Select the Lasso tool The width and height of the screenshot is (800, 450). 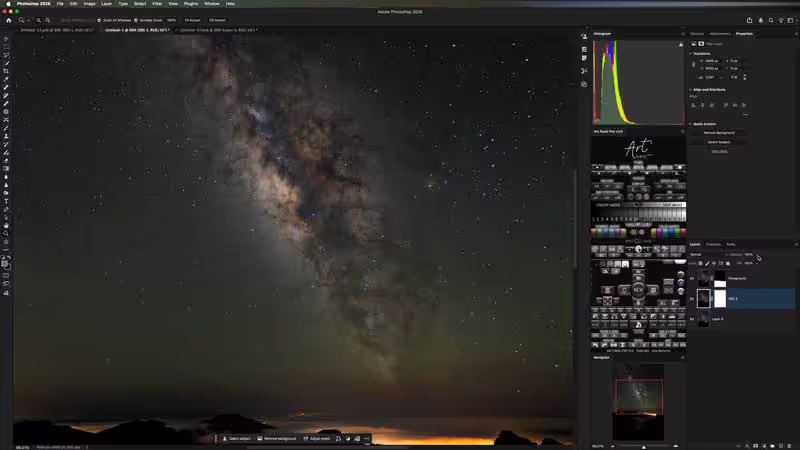[x=6, y=55]
